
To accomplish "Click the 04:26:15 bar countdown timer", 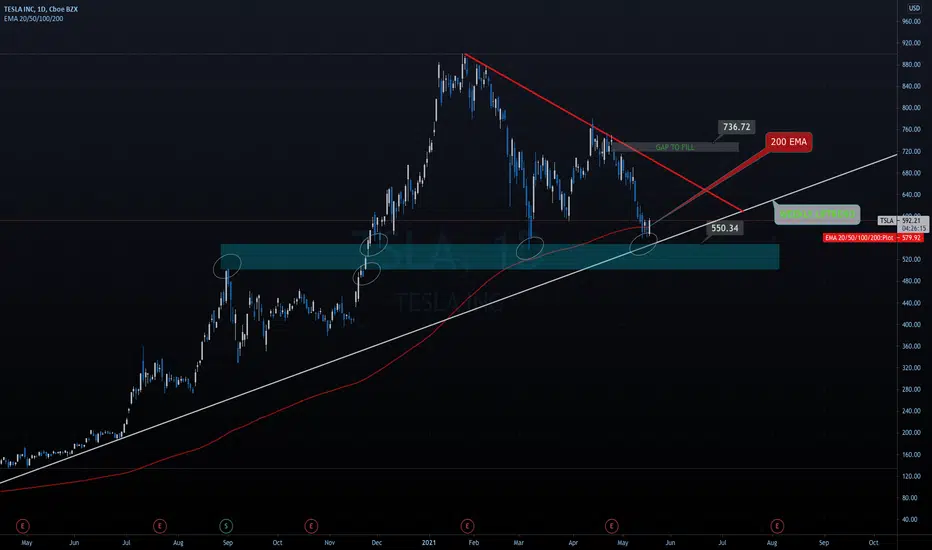I will point(914,228).
